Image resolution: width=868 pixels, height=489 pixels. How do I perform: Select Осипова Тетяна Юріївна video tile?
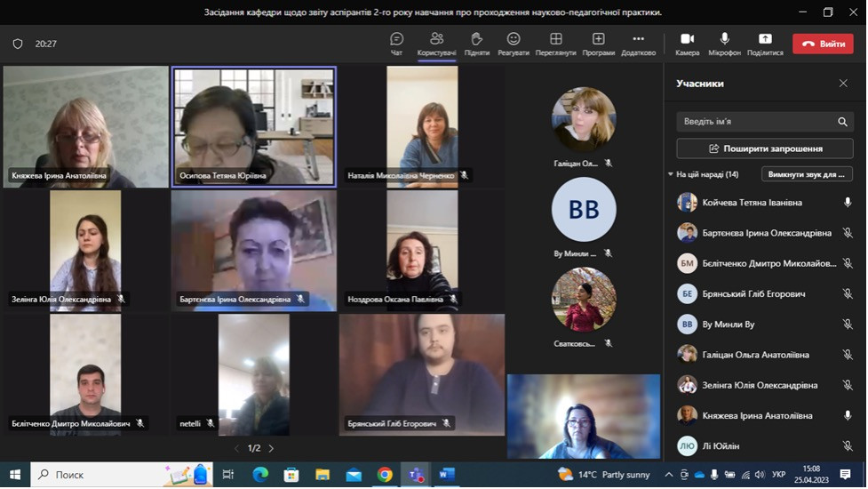pyautogui.click(x=253, y=126)
